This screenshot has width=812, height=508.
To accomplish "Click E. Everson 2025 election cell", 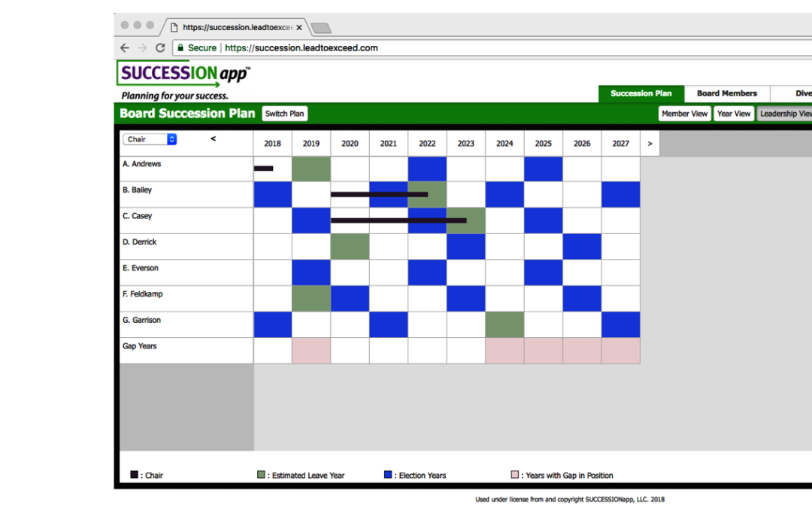I will pos(544,272).
